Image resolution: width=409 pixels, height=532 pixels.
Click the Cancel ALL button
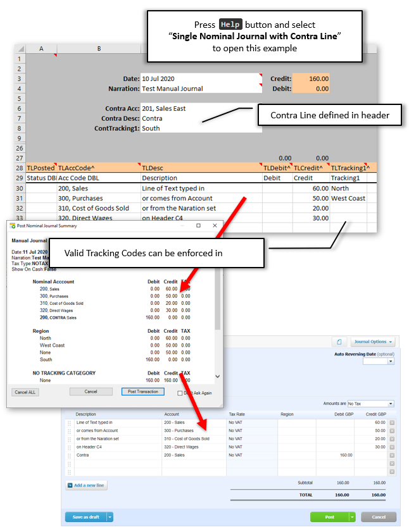25,392
